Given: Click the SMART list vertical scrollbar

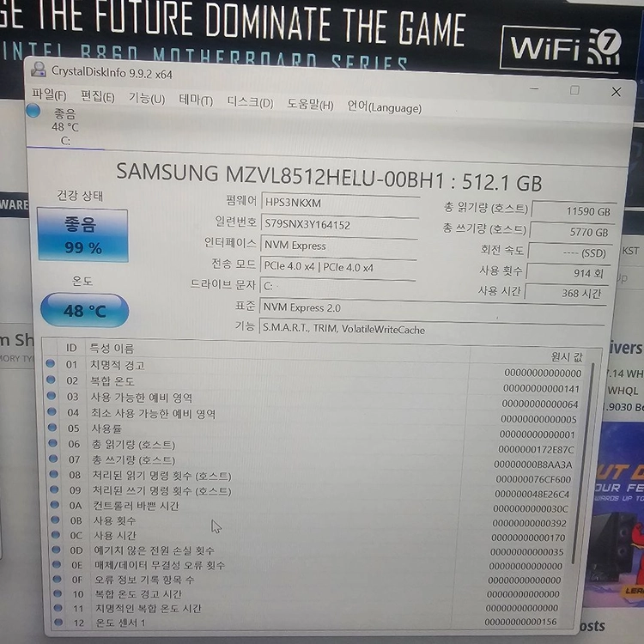Looking at the screenshot, I should click(582, 464).
